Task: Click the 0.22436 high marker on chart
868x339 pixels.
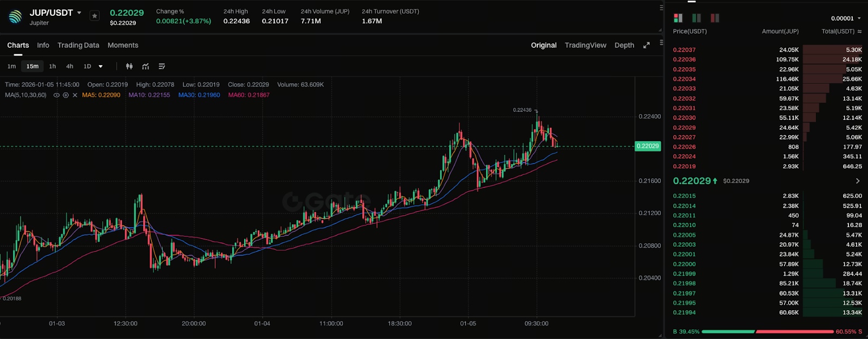Action: pos(522,110)
